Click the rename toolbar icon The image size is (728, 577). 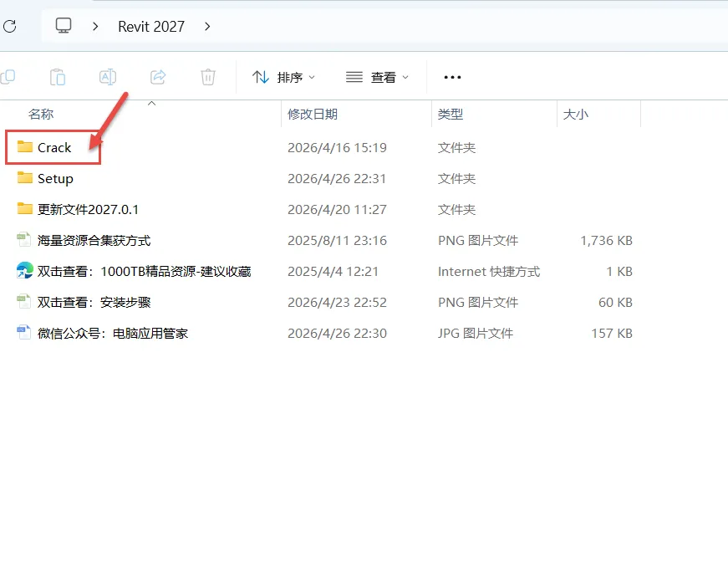(x=108, y=77)
